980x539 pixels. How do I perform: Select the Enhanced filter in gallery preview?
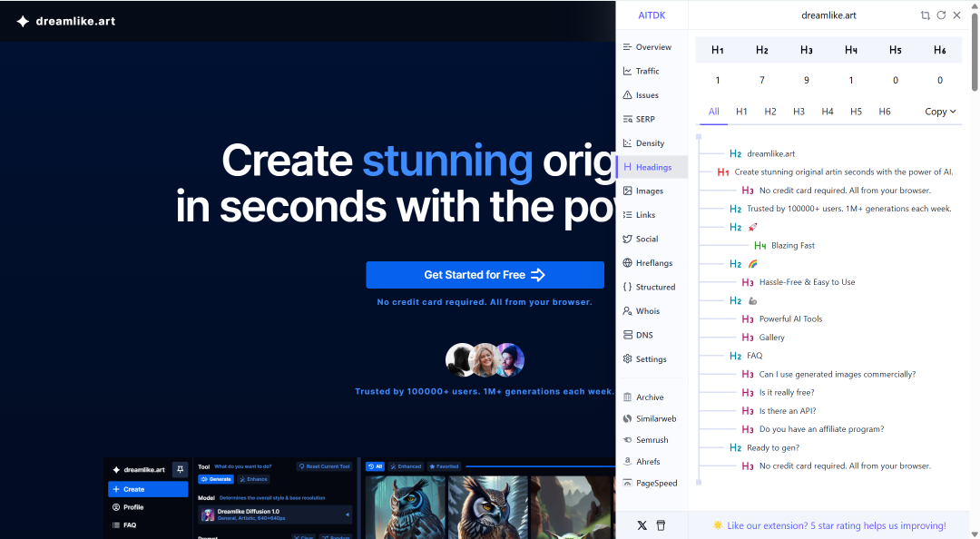(x=406, y=466)
